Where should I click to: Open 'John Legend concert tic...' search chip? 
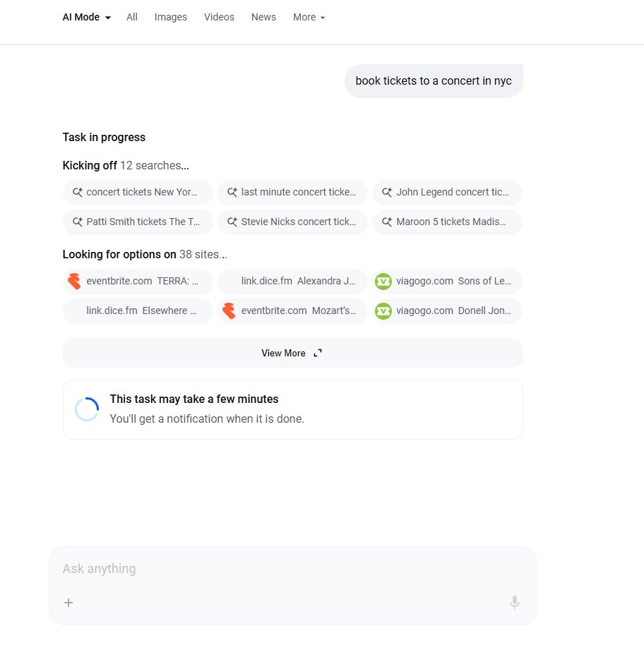point(447,193)
